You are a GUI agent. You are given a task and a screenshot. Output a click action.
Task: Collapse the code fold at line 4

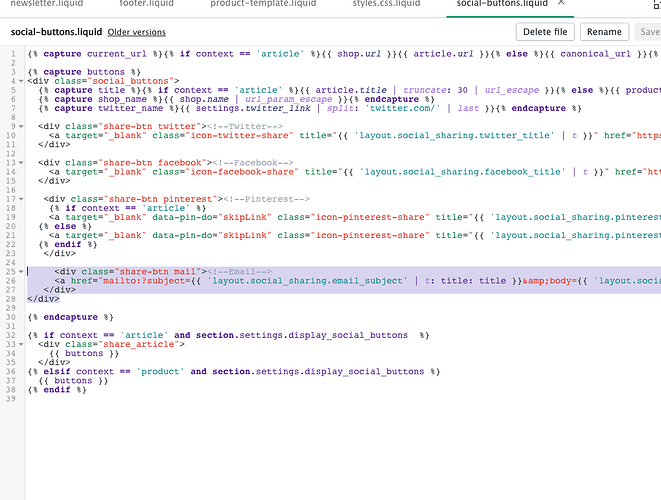pos(21,81)
